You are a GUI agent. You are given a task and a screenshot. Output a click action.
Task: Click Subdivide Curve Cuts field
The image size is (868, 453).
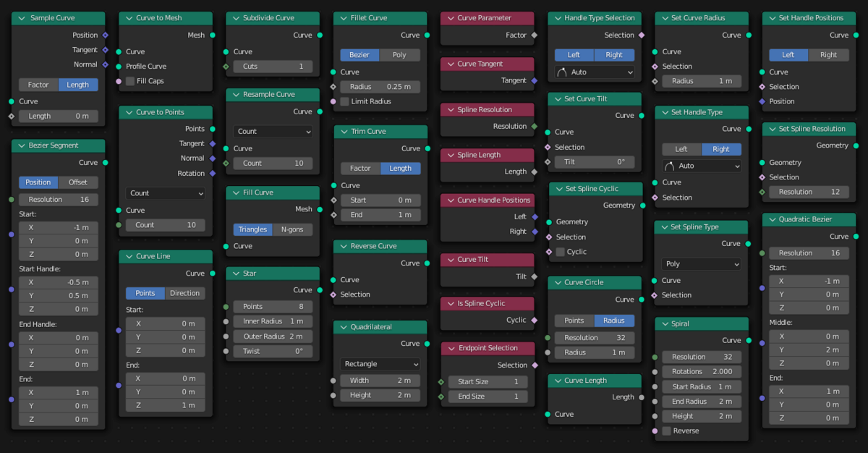(x=273, y=67)
